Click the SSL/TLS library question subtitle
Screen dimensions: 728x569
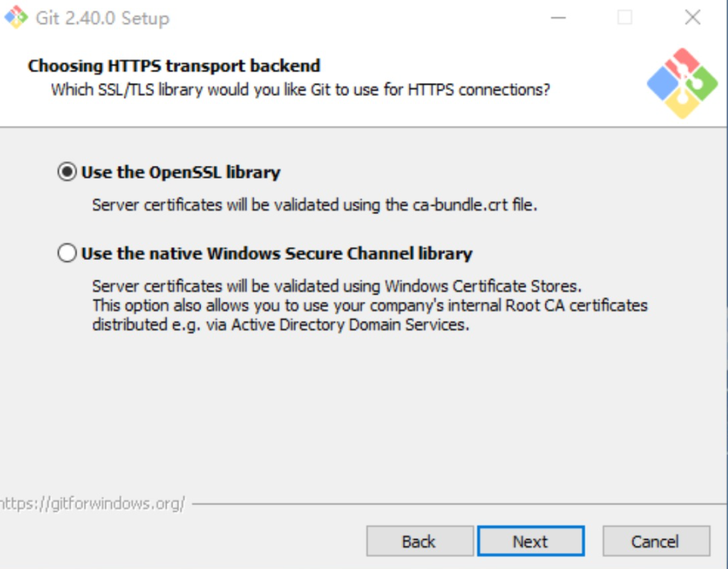tap(301, 90)
